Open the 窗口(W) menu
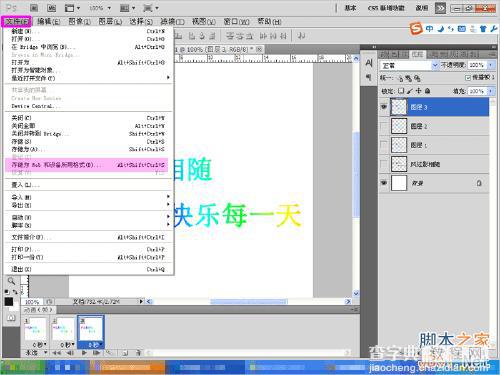The width and height of the screenshot is (500, 375). click(x=236, y=22)
